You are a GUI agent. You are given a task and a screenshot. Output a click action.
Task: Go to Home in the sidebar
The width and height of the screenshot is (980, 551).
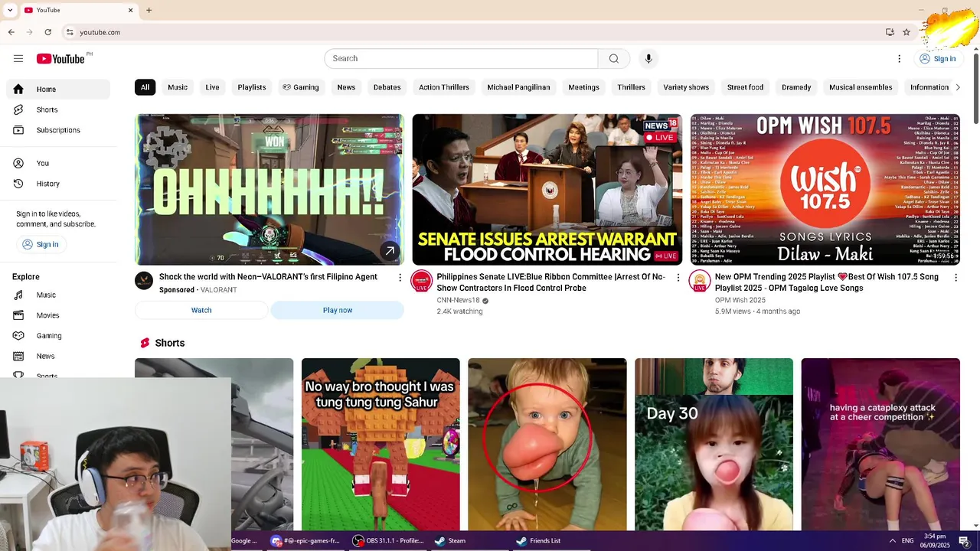[x=58, y=90]
